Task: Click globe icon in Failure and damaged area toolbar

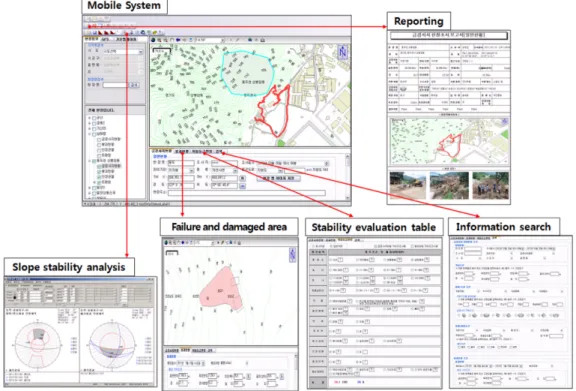Action: (x=166, y=243)
